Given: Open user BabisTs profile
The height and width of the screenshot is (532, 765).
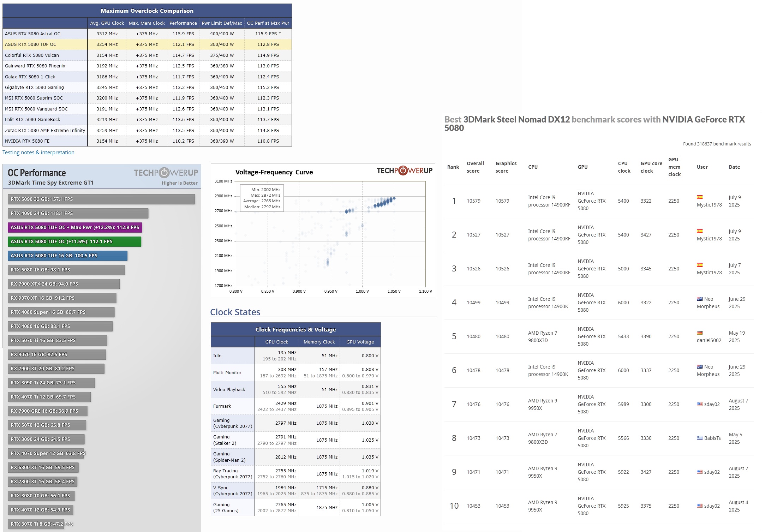Looking at the screenshot, I should coord(712,438).
